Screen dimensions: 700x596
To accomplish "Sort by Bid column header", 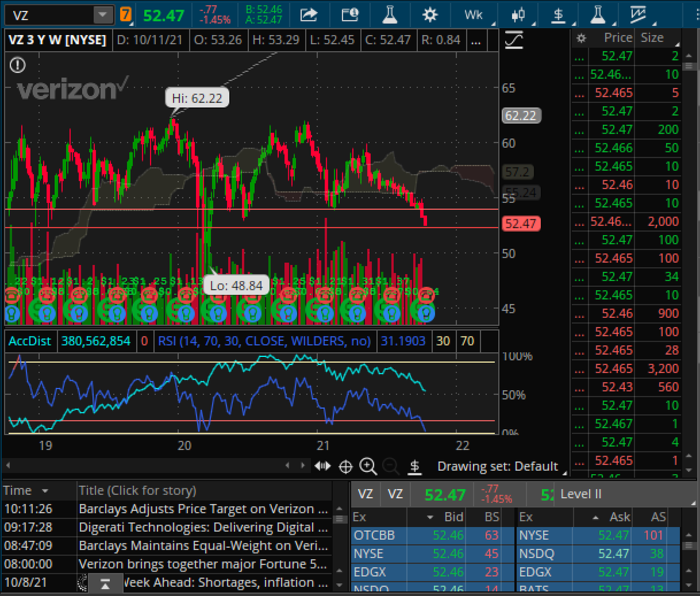I will (453, 517).
